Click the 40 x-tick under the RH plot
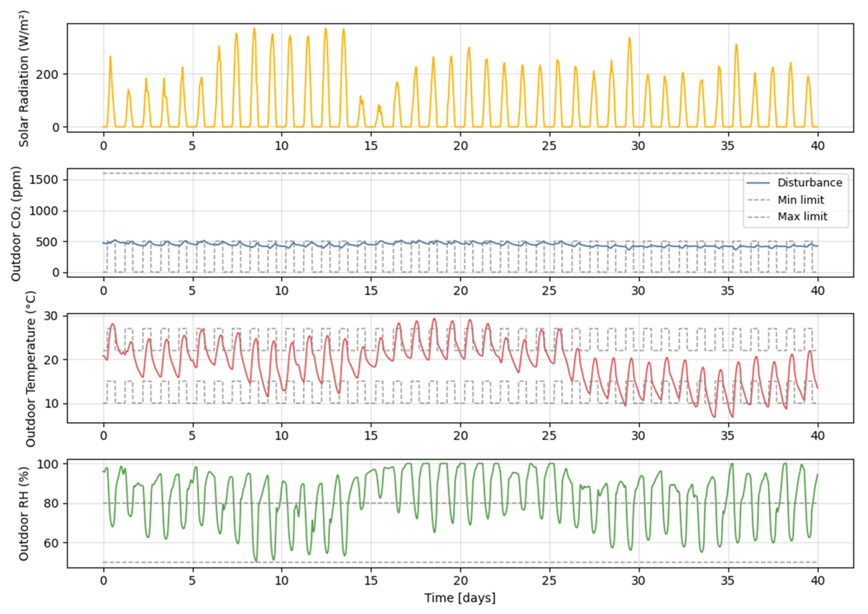 tap(817, 580)
